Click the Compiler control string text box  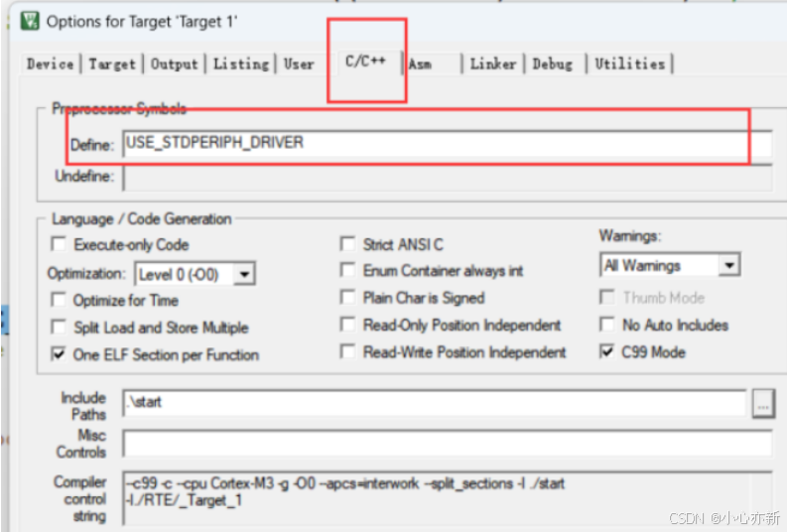tap(447, 497)
